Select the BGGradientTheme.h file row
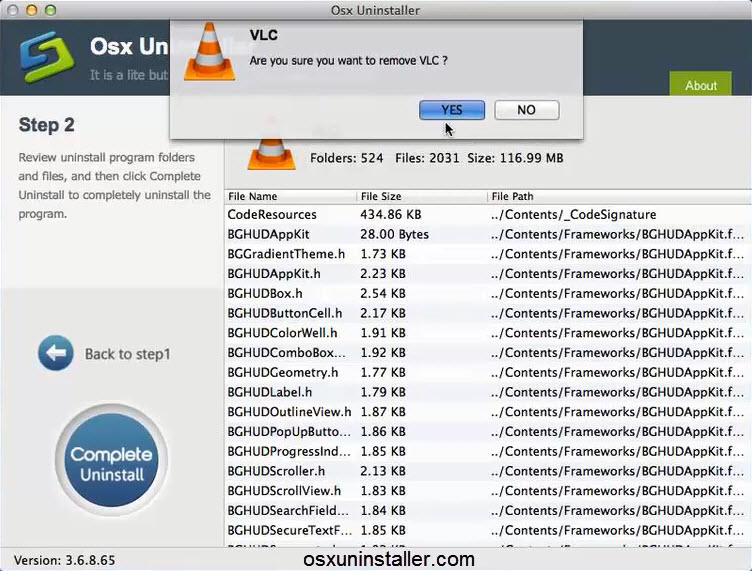The image size is (752, 571). [x=488, y=254]
